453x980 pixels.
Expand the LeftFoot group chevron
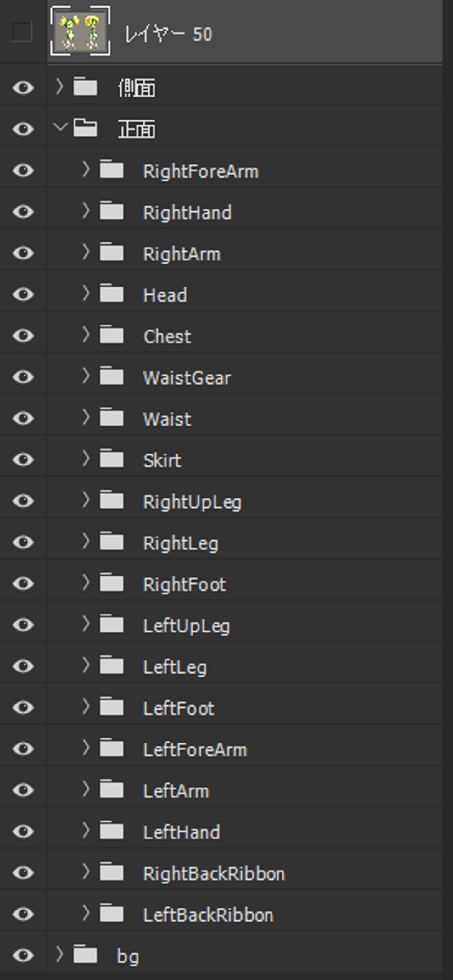pyautogui.click(x=86, y=707)
